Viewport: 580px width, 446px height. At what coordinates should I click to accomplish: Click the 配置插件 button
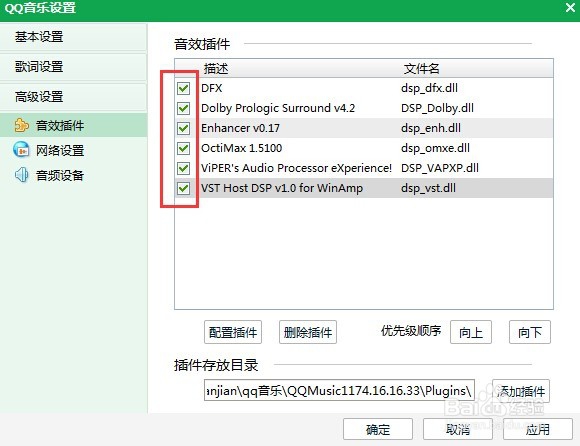(x=233, y=332)
